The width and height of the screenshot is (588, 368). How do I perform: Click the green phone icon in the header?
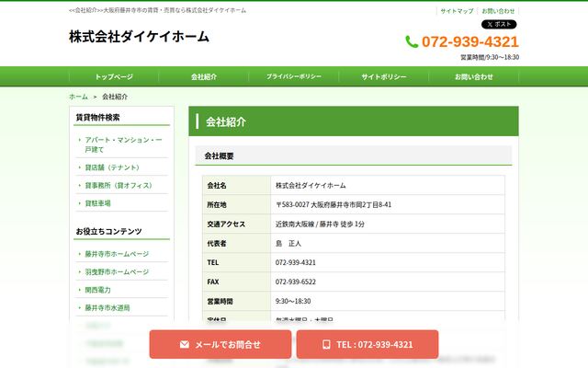pos(412,41)
